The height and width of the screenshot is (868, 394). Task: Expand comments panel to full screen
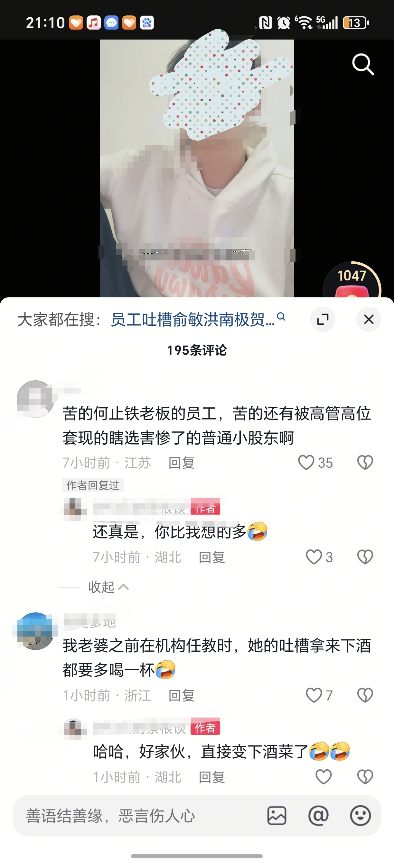[x=323, y=319]
